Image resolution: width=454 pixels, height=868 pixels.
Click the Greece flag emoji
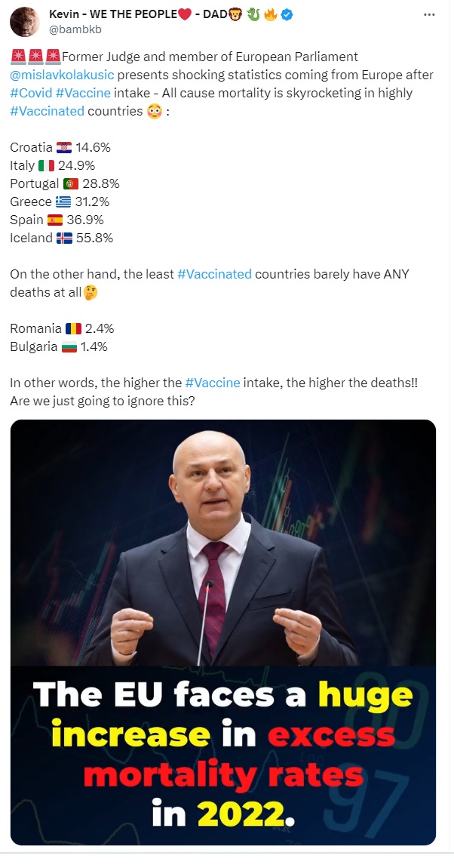63,202
